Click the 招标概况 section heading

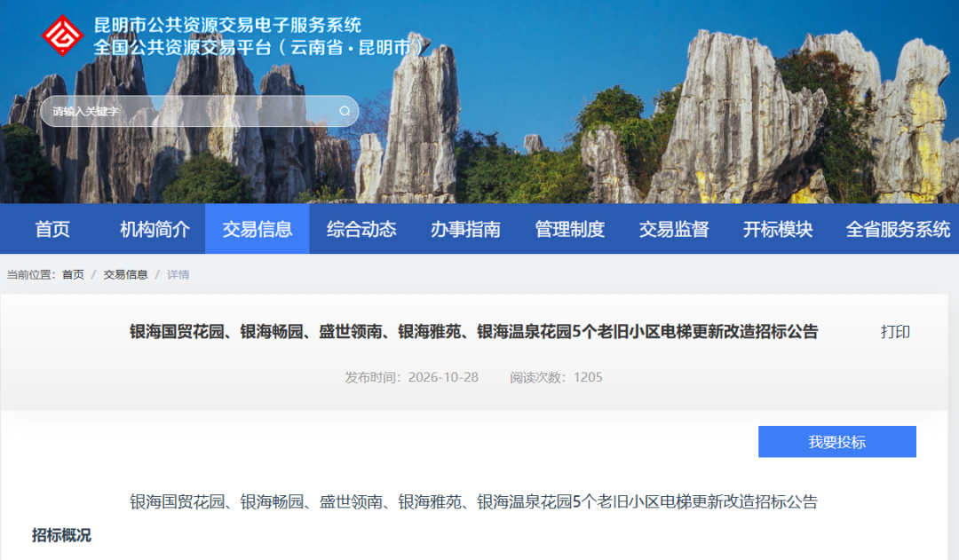62,535
